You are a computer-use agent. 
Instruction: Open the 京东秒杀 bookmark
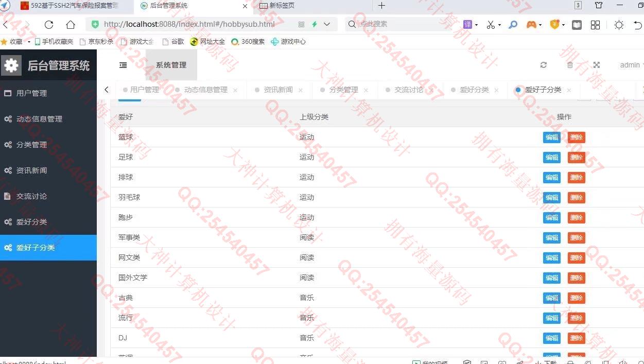click(96, 42)
